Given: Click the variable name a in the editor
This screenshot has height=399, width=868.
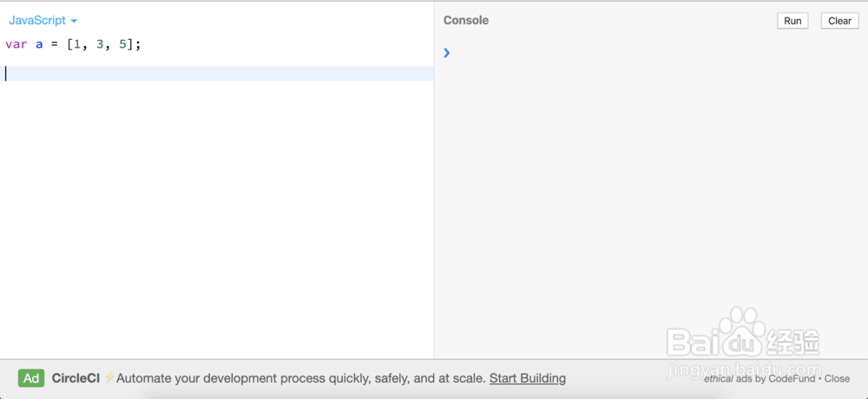Looking at the screenshot, I should coord(39,44).
